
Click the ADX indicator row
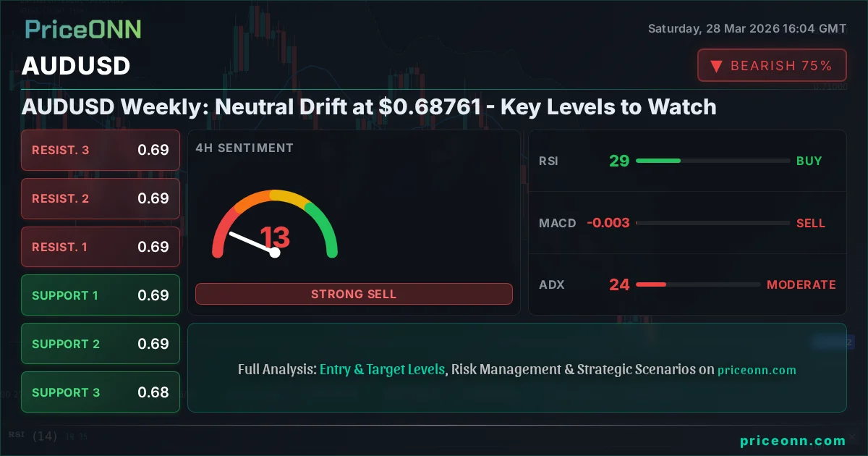click(687, 284)
